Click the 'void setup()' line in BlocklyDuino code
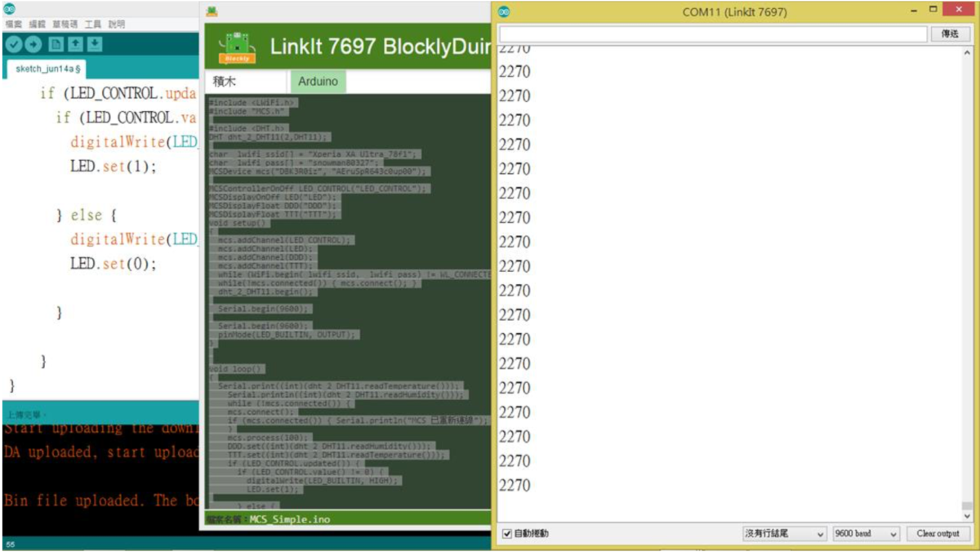The width and height of the screenshot is (980, 552). (x=238, y=223)
